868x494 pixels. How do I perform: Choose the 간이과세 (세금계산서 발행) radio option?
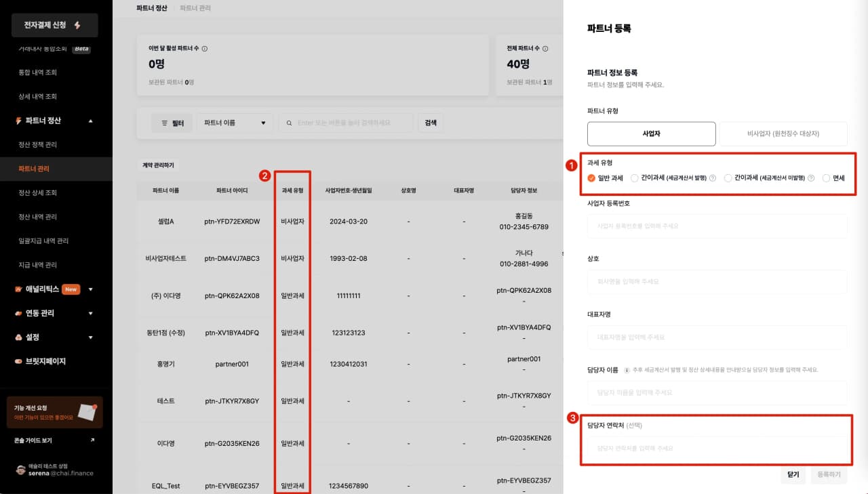(635, 178)
